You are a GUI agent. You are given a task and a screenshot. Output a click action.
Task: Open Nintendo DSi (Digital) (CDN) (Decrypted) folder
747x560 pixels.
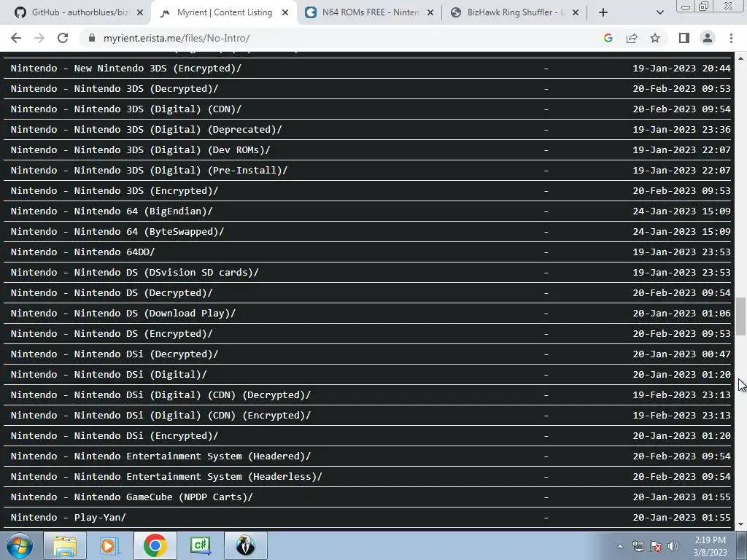pos(160,395)
